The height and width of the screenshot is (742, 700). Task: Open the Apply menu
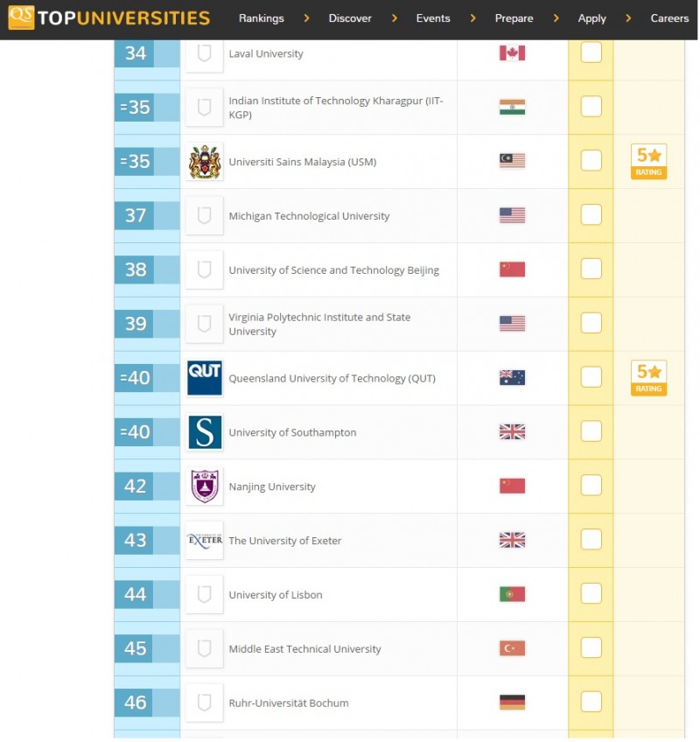591,18
